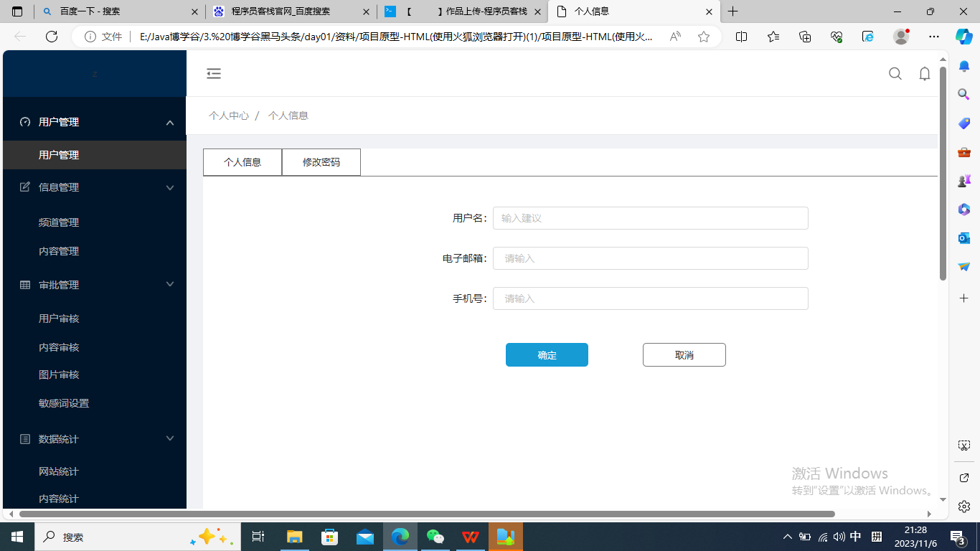
Task: Refresh the page with the browser reload button
Action: tap(52, 37)
